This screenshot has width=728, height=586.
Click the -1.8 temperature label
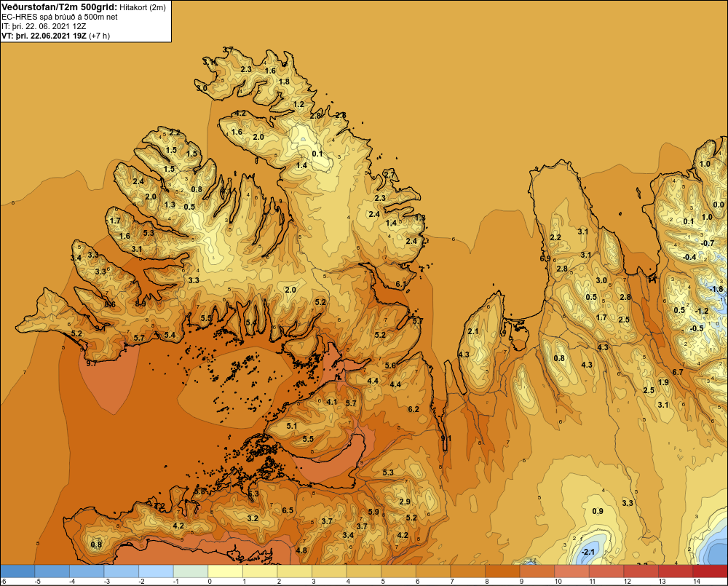[x=717, y=289]
